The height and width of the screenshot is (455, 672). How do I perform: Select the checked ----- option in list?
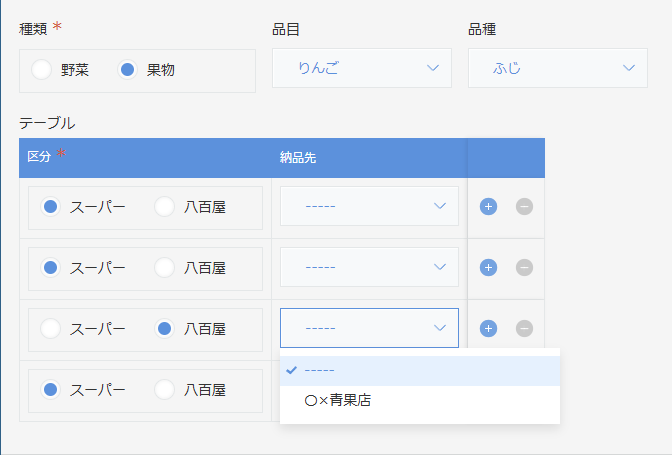point(320,370)
